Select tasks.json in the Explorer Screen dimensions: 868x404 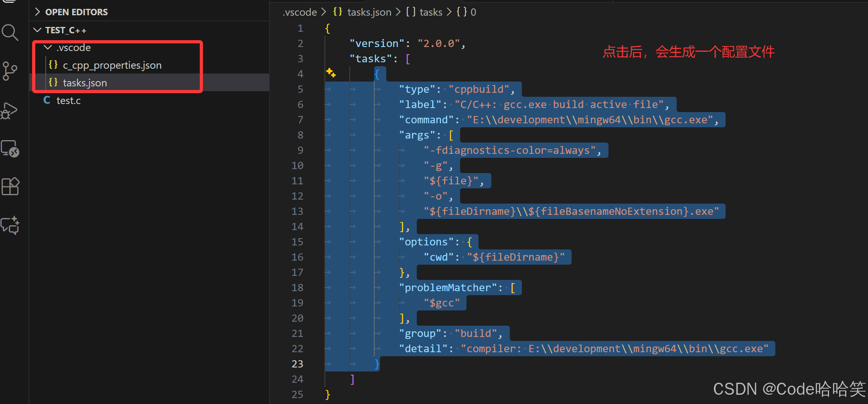click(85, 83)
